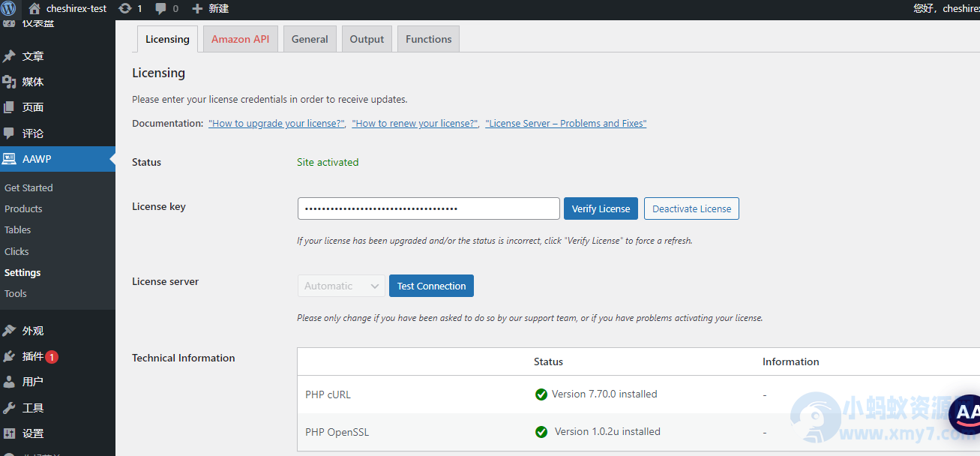Open the Posts (文章) pin icon
Viewport: 980px width, 456px height.
tap(10, 55)
